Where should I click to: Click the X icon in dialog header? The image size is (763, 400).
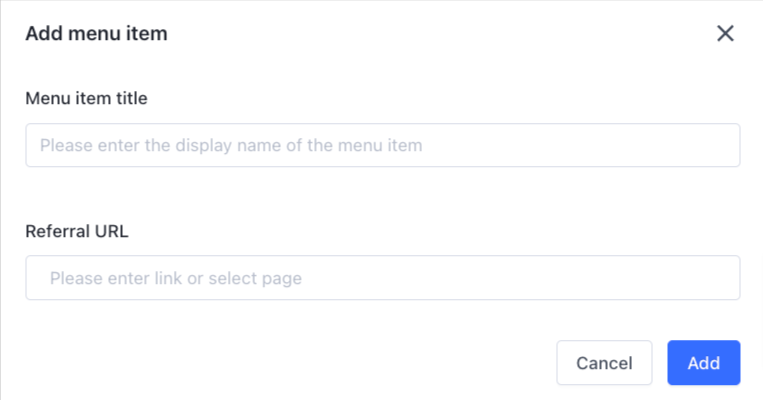(x=725, y=34)
